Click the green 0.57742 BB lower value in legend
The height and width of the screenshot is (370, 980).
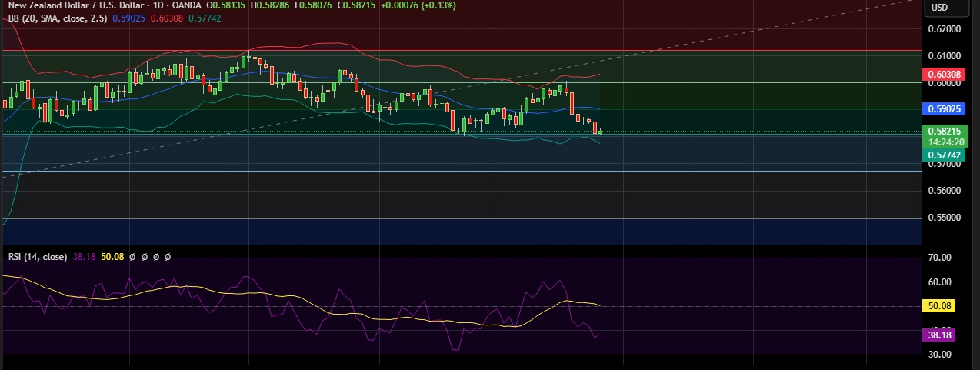(x=205, y=17)
